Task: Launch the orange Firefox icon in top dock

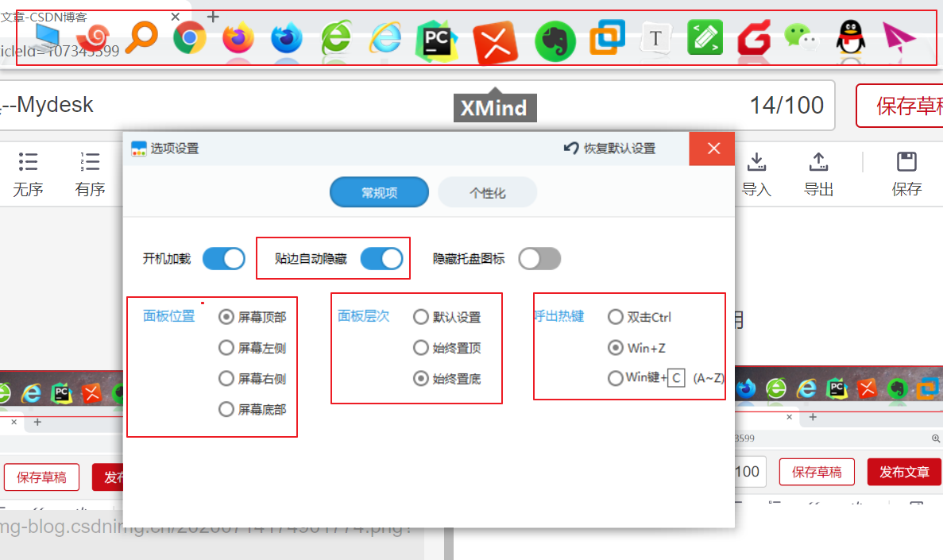Action: click(238, 38)
